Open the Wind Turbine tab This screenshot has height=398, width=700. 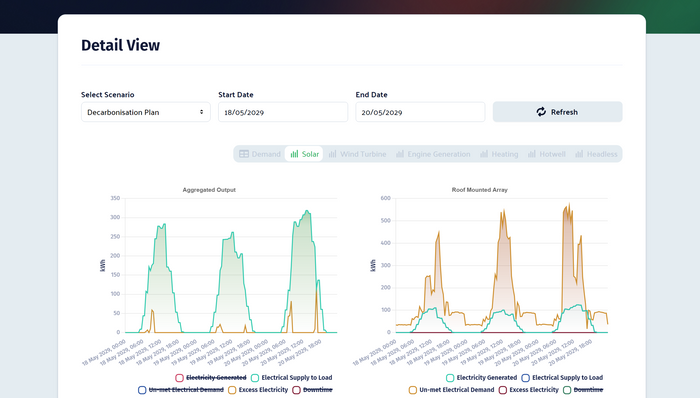pyautogui.click(x=358, y=154)
